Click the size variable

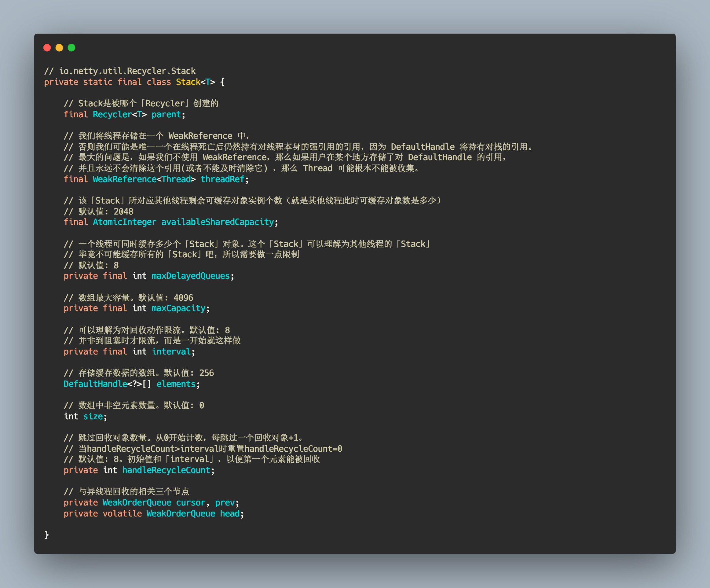point(93,417)
